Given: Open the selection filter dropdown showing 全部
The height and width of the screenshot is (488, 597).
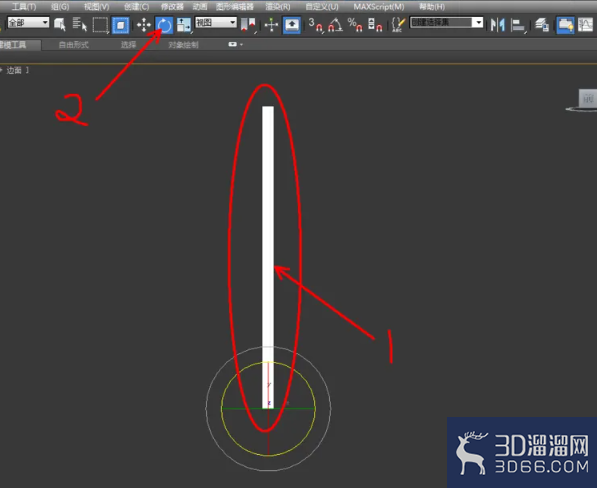Looking at the screenshot, I should pos(29,22).
